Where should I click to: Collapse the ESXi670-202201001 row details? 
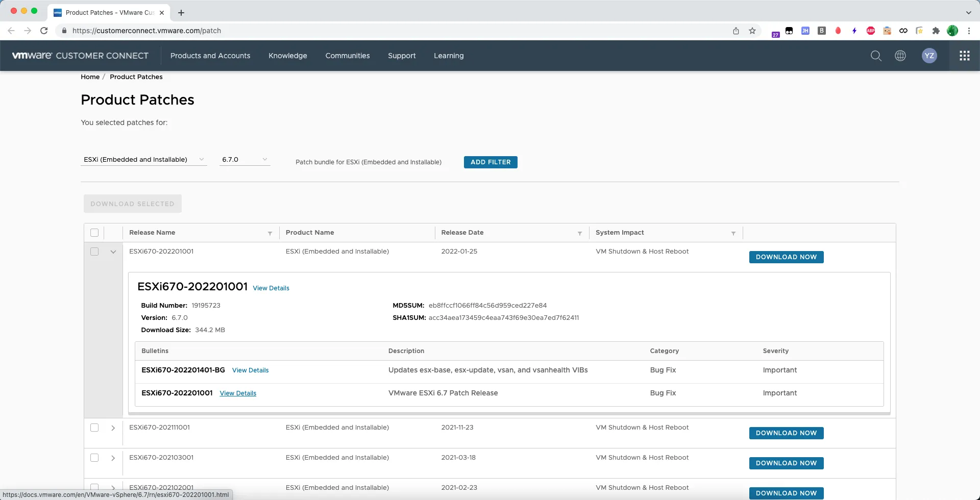(113, 252)
